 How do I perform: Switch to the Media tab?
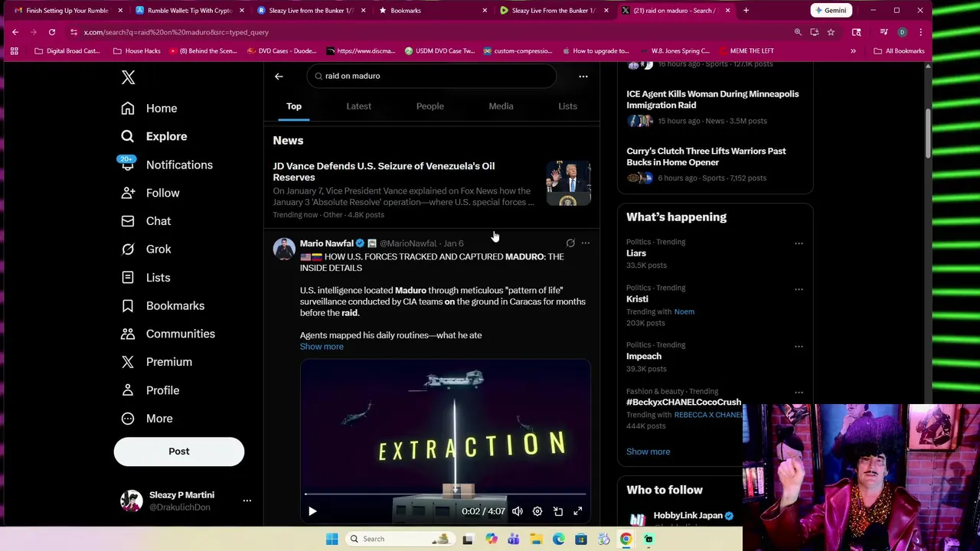pyautogui.click(x=501, y=106)
